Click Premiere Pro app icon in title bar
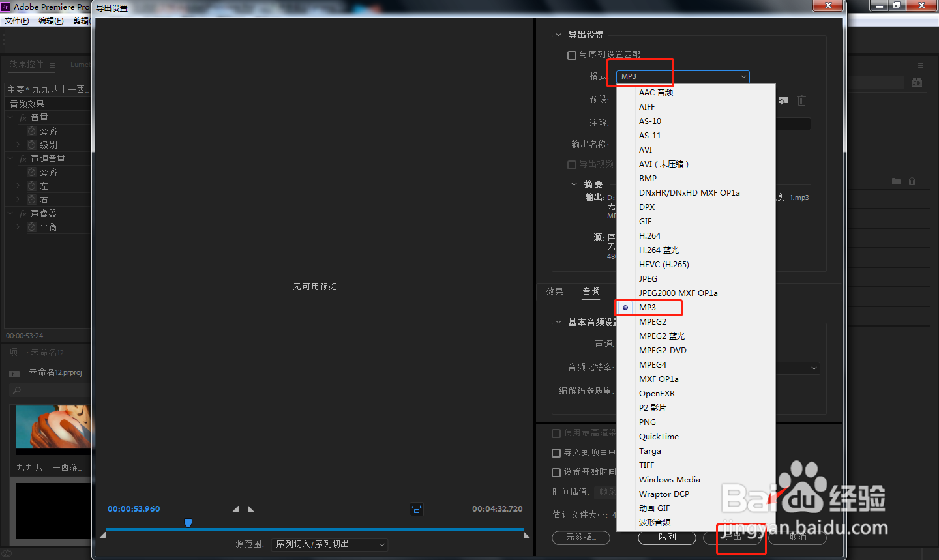Screen dimensions: 939x560 pos(5,7)
